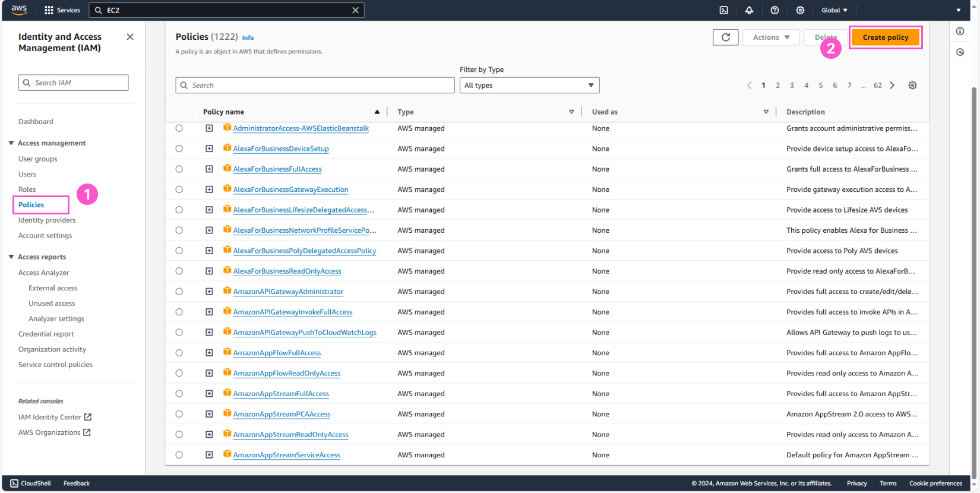
Task: Expand AmazonAPIGatewayPushToCloudWatchLogs row details
Action: [209, 333]
